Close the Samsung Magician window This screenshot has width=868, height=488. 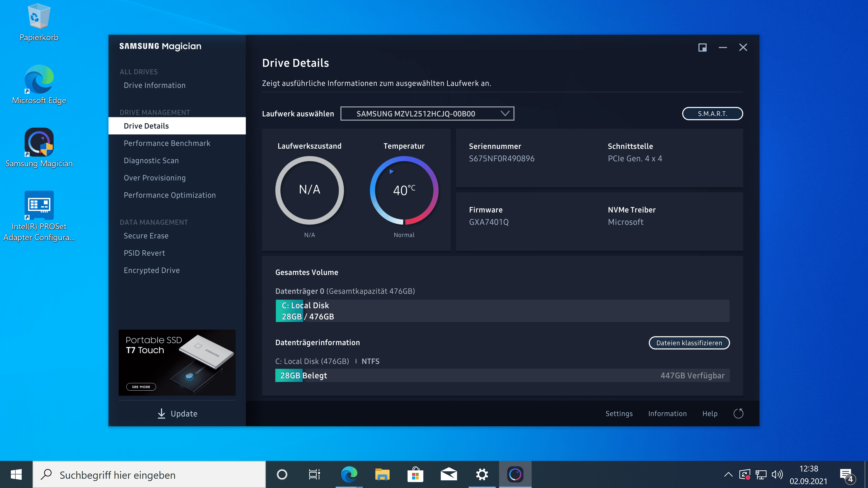pos(743,47)
